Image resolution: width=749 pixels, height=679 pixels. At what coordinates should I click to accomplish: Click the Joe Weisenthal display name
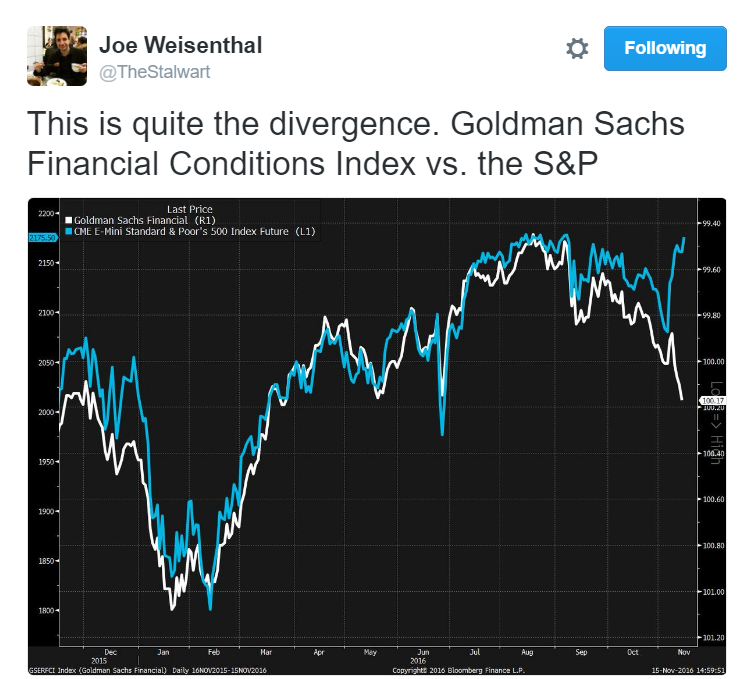pos(181,45)
